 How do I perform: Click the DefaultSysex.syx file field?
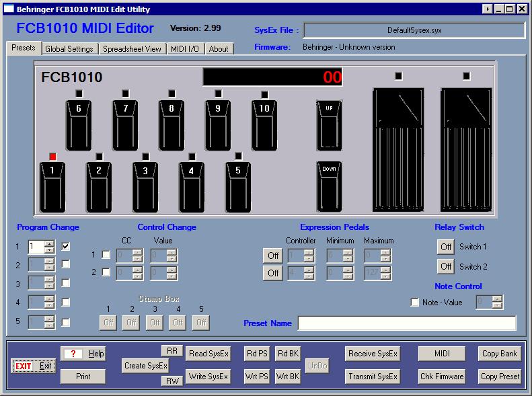(x=414, y=30)
